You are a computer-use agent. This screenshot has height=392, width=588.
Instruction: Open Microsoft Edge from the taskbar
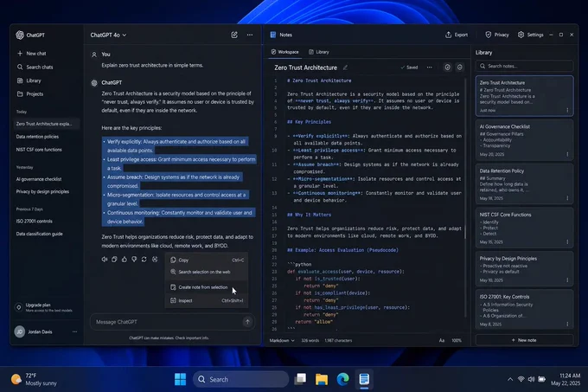click(x=342, y=379)
